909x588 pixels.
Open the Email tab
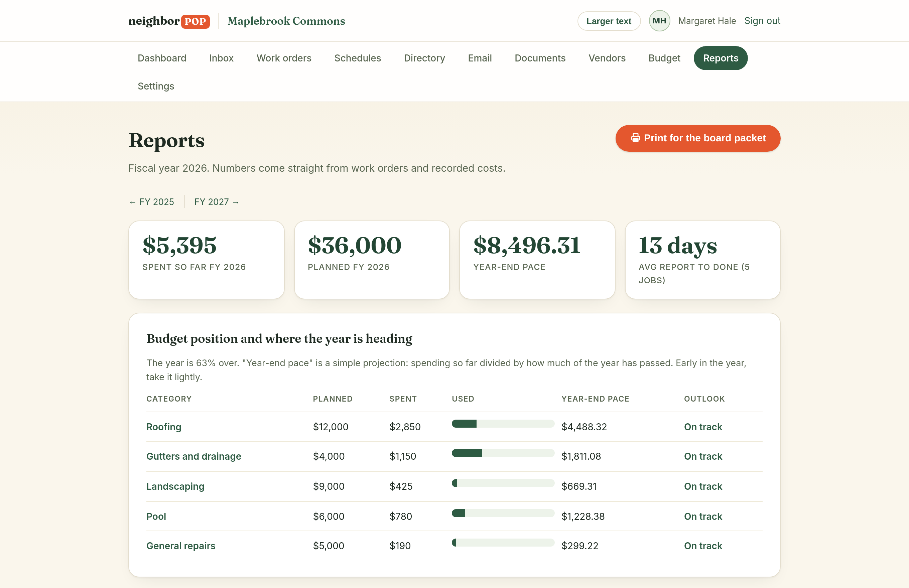point(480,58)
